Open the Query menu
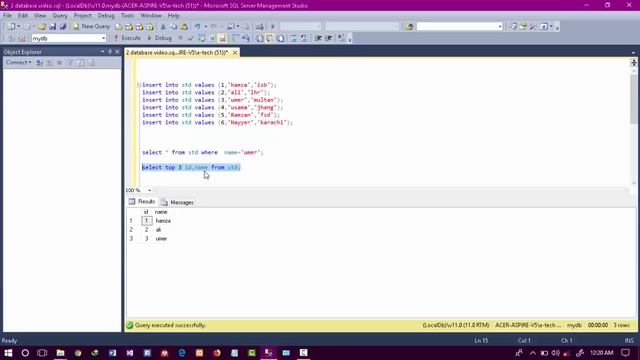This screenshot has height=360, width=640. [60, 16]
